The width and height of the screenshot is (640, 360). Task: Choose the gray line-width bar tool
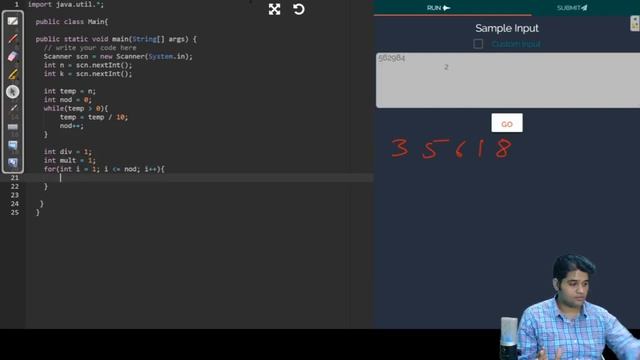pos(13,127)
